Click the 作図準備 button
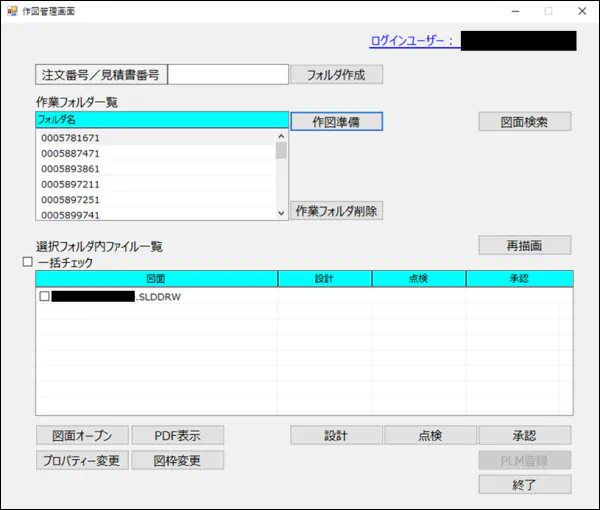The width and height of the screenshot is (600, 510). coord(336,122)
